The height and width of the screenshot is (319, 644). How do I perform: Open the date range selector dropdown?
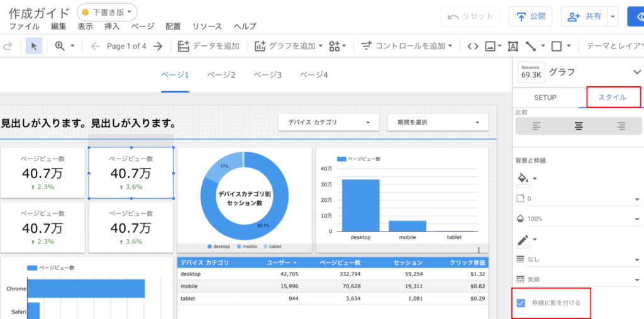[438, 122]
